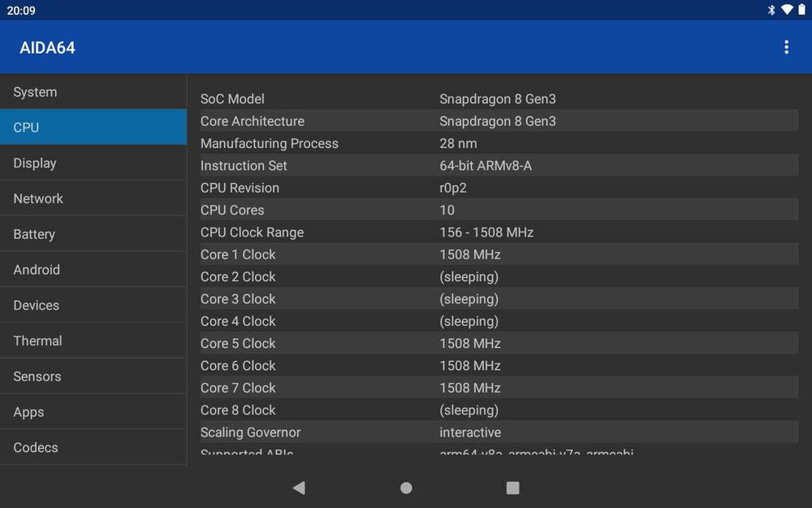Open the Display section
812x508 pixels.
93,163
